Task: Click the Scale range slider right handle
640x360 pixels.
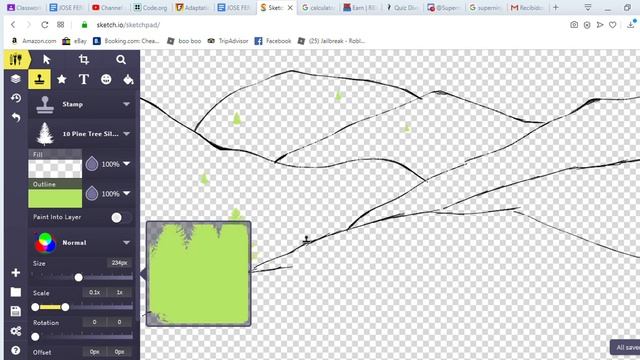Action: click(65, 307)
